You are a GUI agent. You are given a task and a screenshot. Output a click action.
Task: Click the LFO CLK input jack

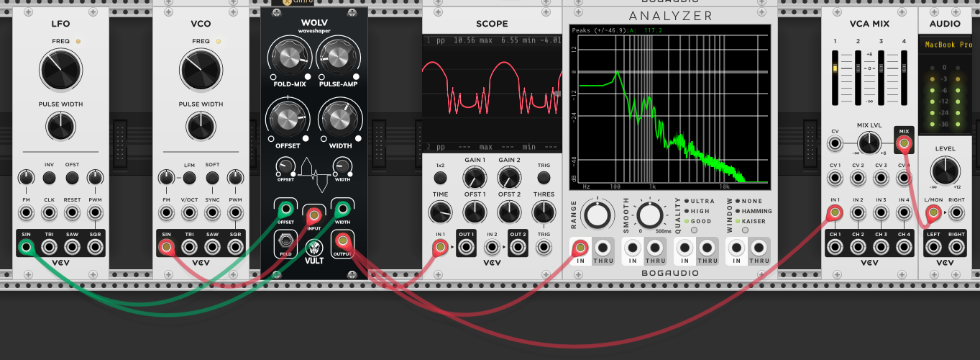click(49, 213)
